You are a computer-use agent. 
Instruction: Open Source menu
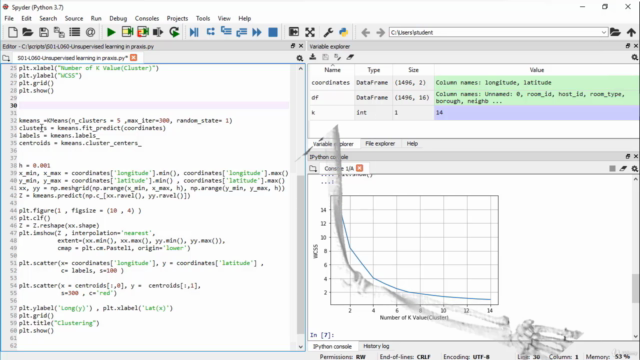coord(73,18)
